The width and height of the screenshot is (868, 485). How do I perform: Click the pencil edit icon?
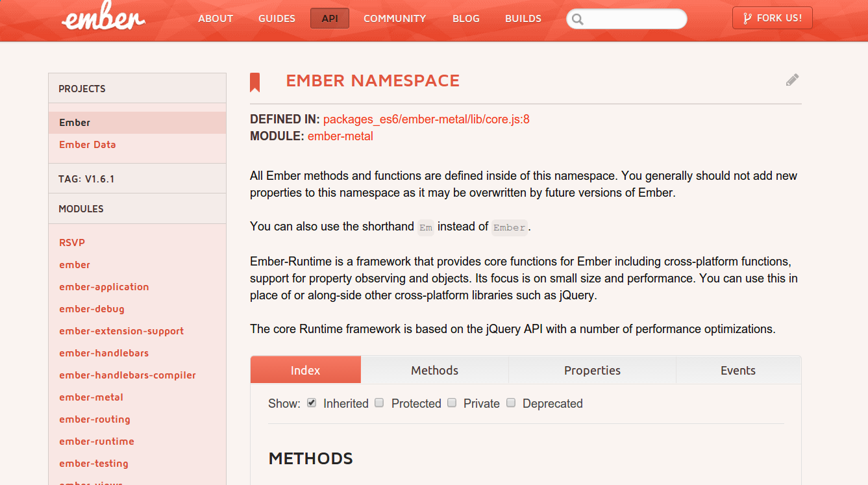pyautogui.click(x=792, y=80)
